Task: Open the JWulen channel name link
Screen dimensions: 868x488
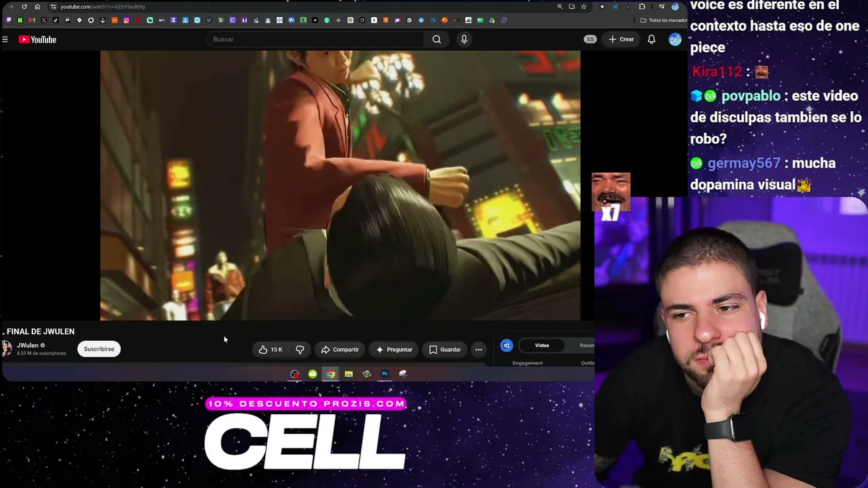Action: click(28, 346)
